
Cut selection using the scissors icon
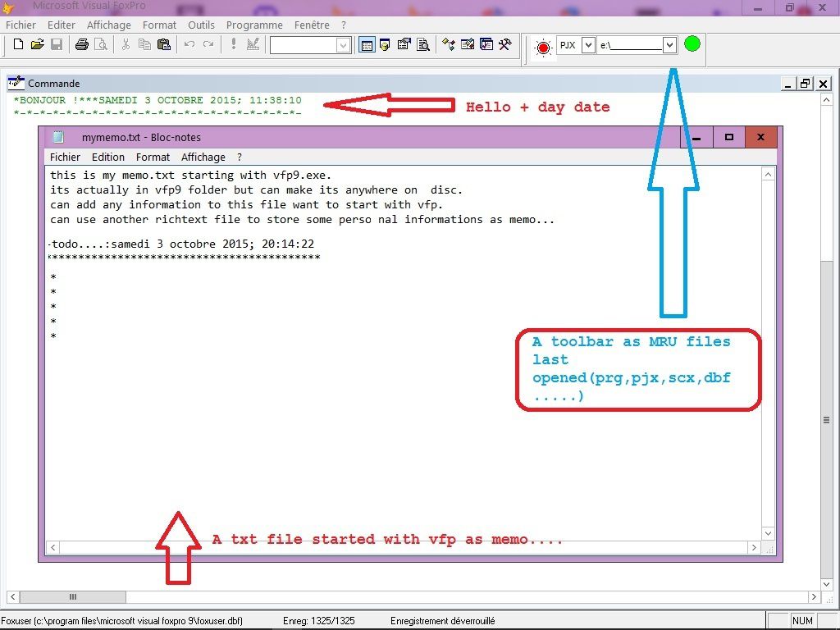click(x=126, y=44)
